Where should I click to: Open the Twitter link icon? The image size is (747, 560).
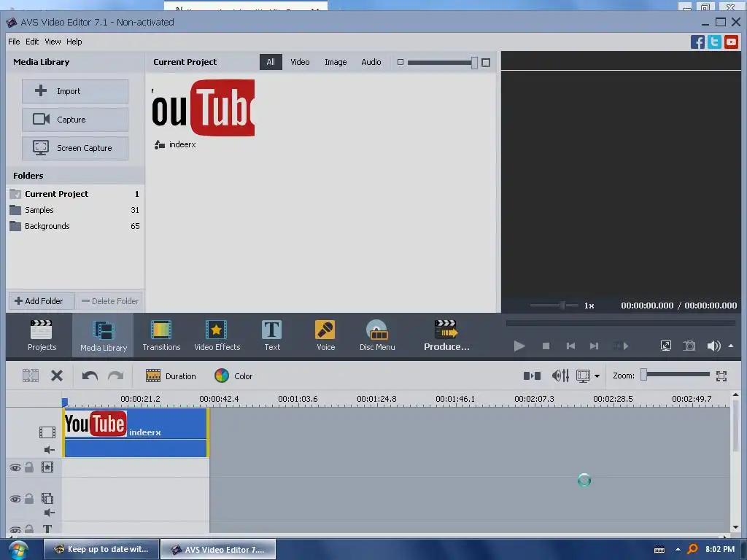(x=714, y=42)
